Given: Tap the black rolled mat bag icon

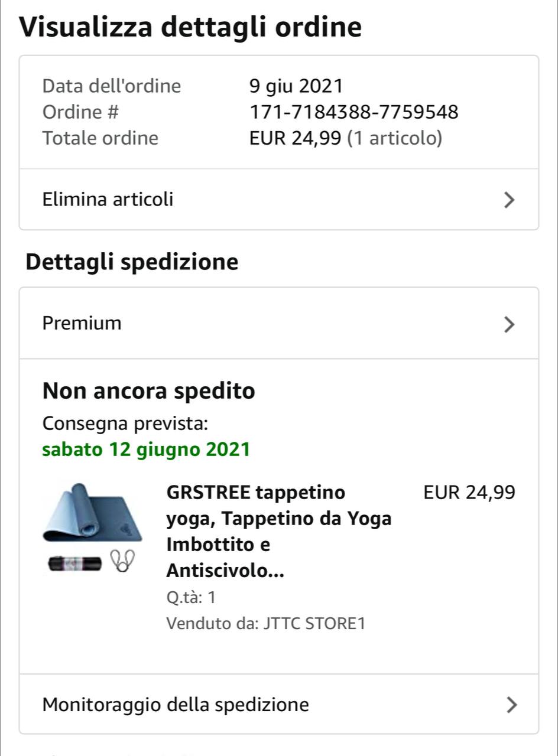Looking at the screenshot, I should [76, 563].
